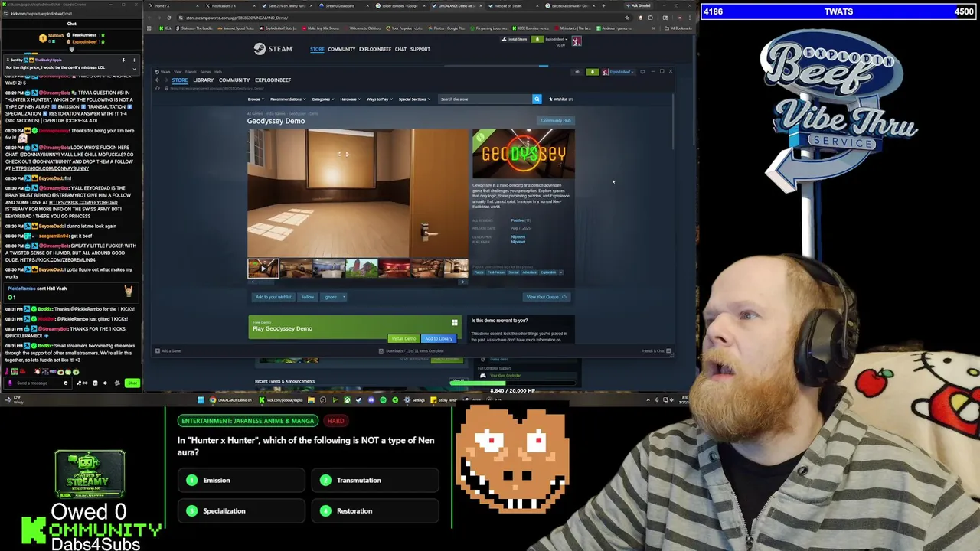Expand the Recommendations dropdown
The height and width of the screenshot is (551, 980).
coord(288,99)
